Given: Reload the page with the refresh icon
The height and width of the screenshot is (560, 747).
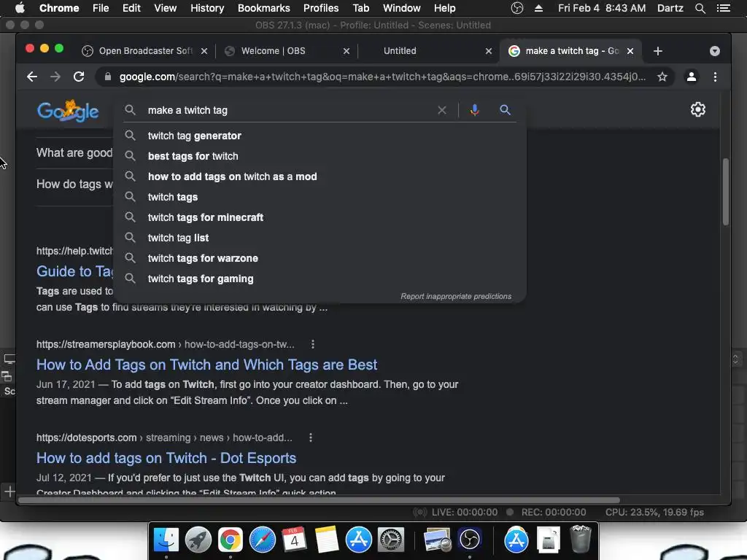Looking at the screenshot, I should (79, 77).
